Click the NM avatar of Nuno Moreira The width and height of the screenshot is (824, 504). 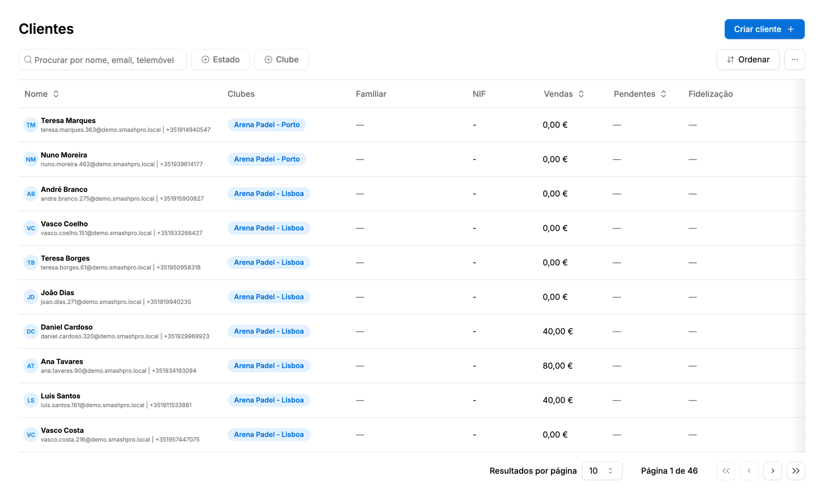point(31,159)
